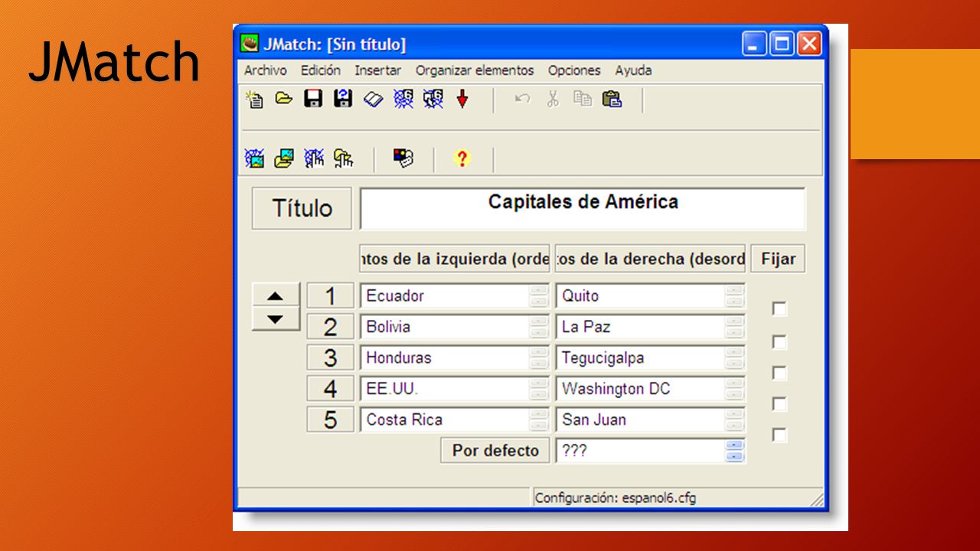980x551 pixels.
Task: Click into the Capitales de América title field
Action: [583, 208]
